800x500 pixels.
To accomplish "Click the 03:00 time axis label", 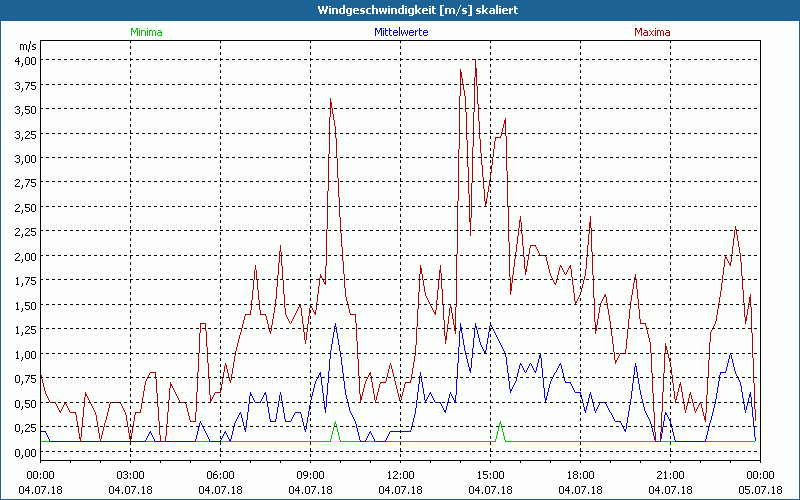I will point(131,476).
